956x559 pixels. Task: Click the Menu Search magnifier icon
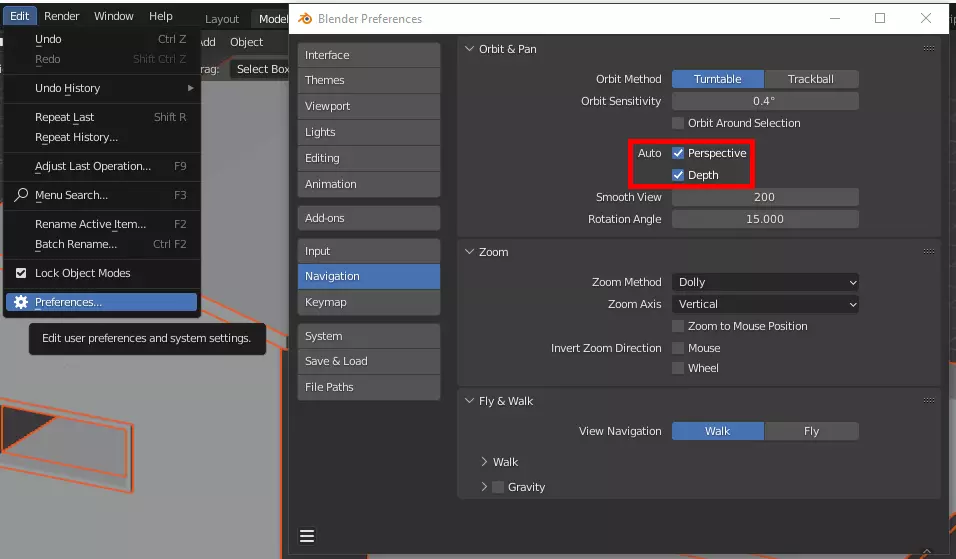[x=21, y=195]
